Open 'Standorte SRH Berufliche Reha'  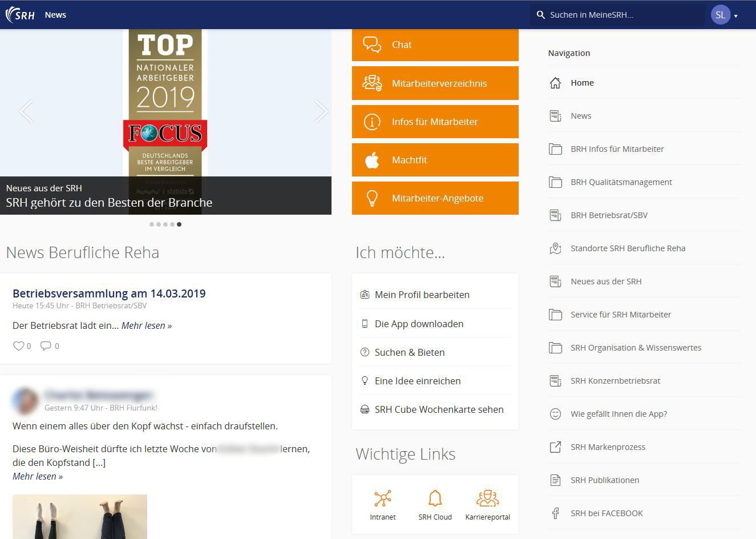(644, 248)
